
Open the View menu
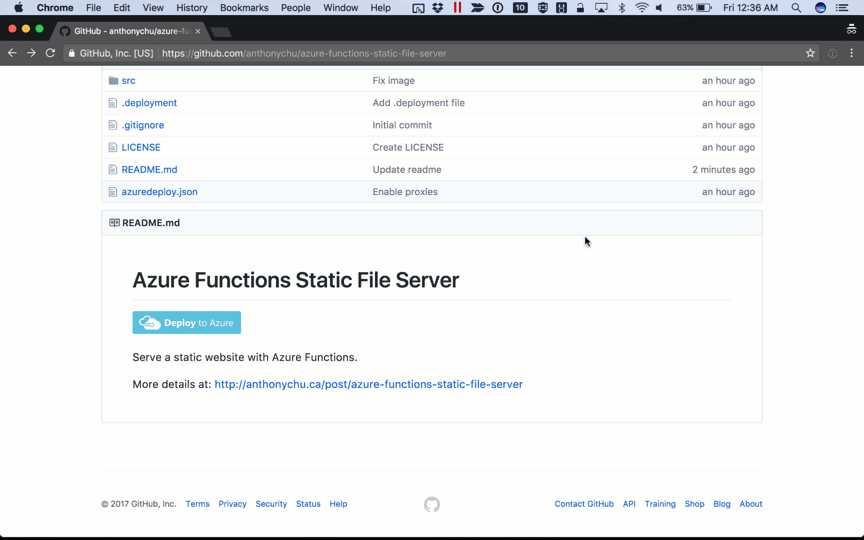pos(153,8)
